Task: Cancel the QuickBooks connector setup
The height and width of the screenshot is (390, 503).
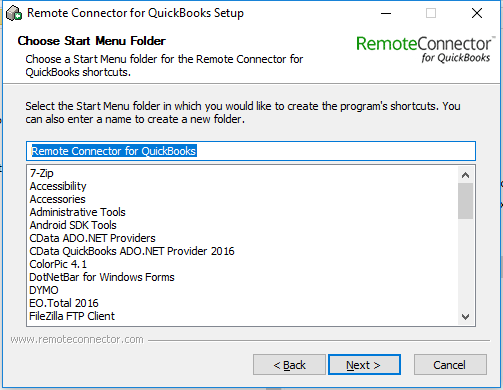Action: [450, 365]
